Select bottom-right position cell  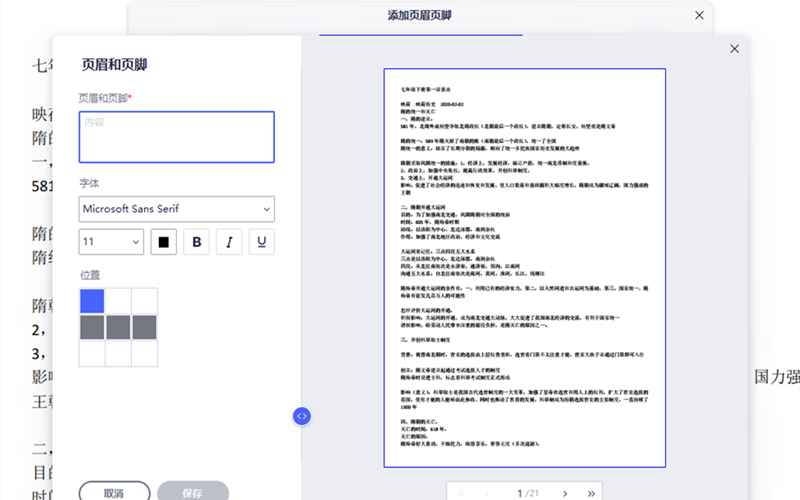tap(144, 353)
